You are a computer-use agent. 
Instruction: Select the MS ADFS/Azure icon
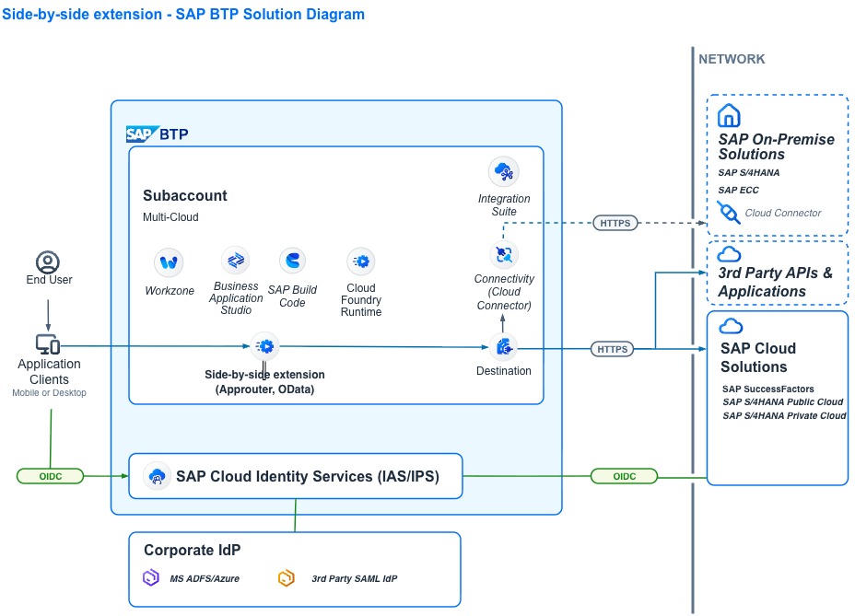(151, 578)
